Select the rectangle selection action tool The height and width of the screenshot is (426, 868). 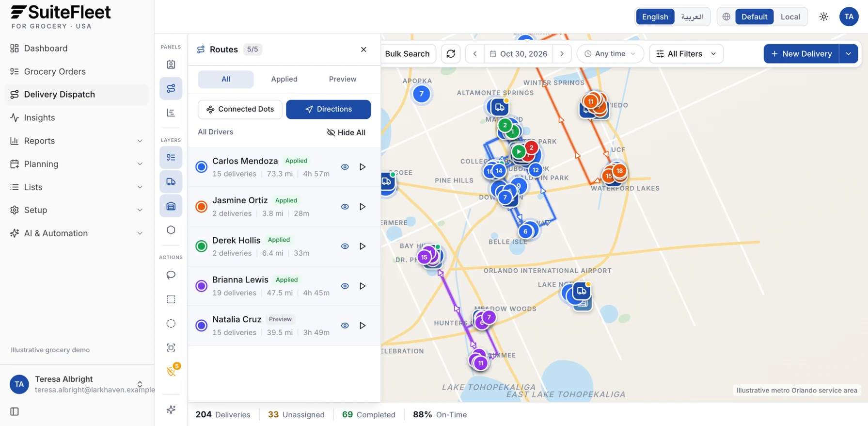(x=171, y=299)
